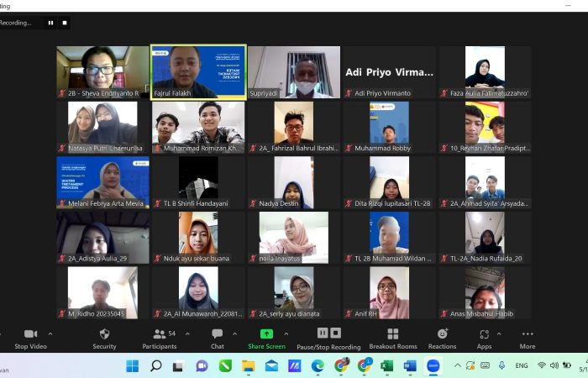Open Breakout Rooms
Viewport: 588px width, 378px height.
(x=392, y=334)
